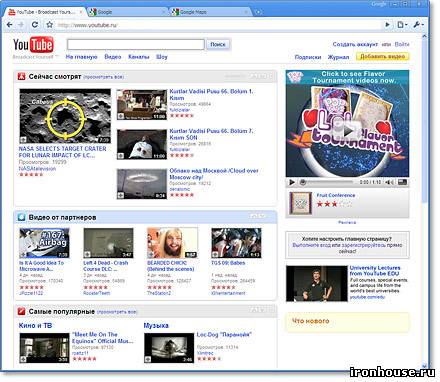Screen dimensions: 440x382
Task: Click the YouTube logo
Action: (x=33, y=45)
